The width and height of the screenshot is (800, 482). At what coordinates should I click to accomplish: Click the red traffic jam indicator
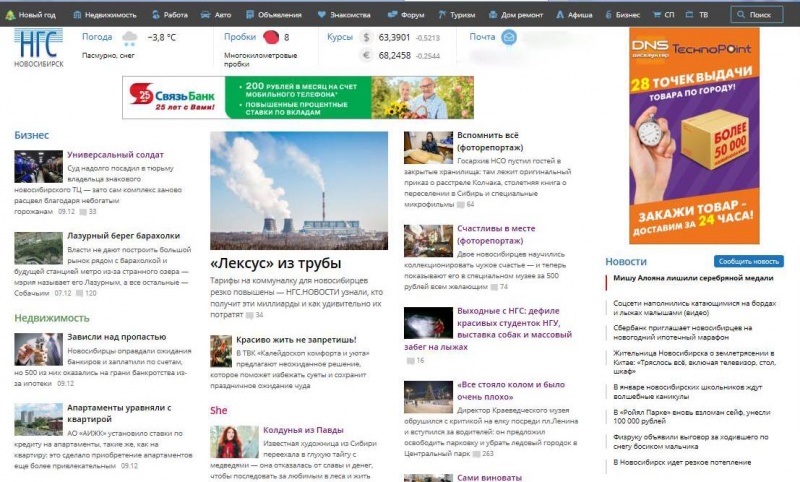[270, 38]
